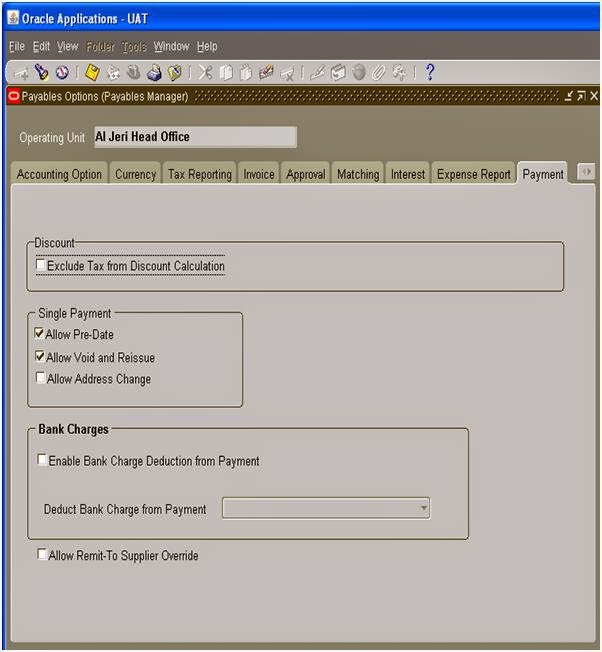Open the Show Navigator compass icon
This screenshot has height=652, width=602.
point(62,72)
